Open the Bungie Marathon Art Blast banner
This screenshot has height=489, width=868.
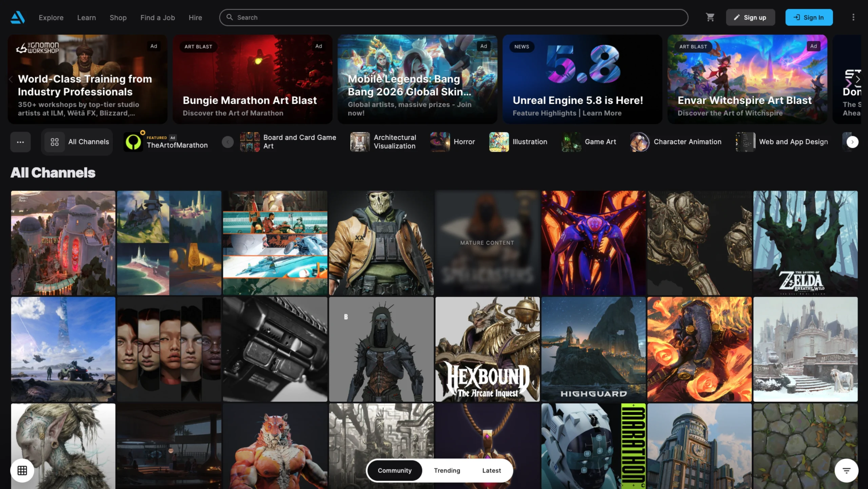pos(252,79)
